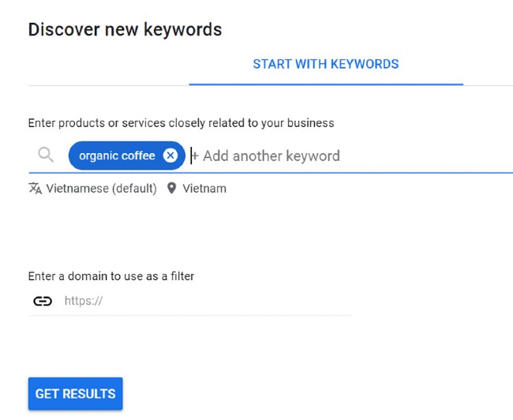This screenshot has height=420, width=513.
Task: Select the "organic coffee" chip text
Action: pyautogui.click(x=117, y=156)
